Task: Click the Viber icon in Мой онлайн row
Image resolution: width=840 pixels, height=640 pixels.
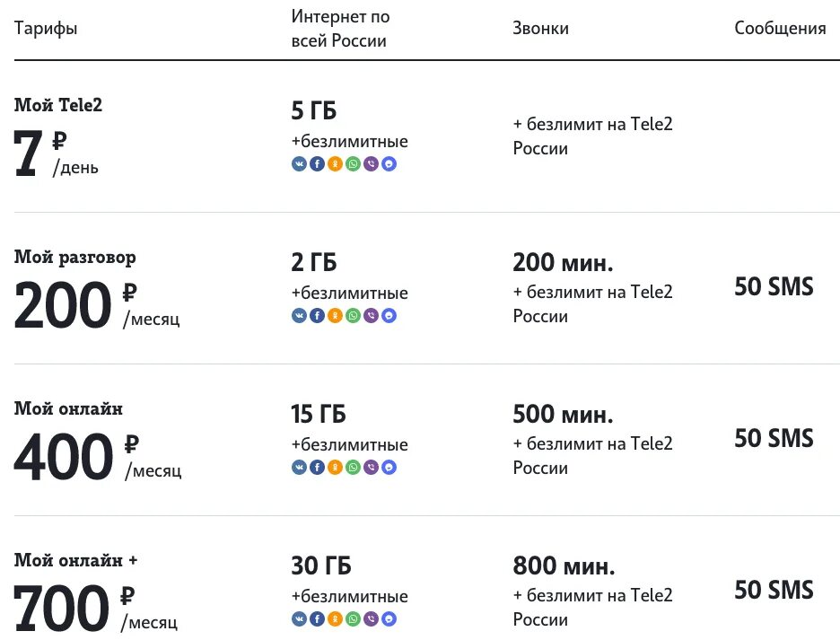Action: pyautogui.click(x=371, y=468)
